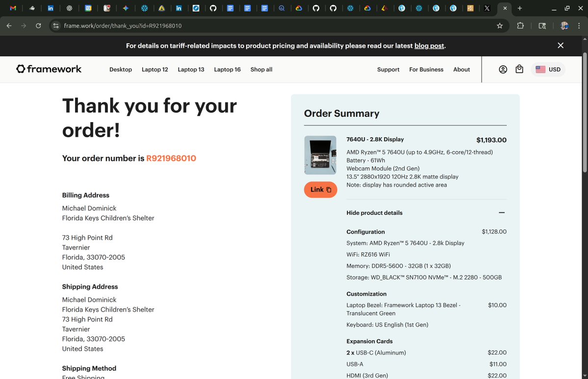
Task: Open the Laptop 12 menu item
Action: click(155, 69)
